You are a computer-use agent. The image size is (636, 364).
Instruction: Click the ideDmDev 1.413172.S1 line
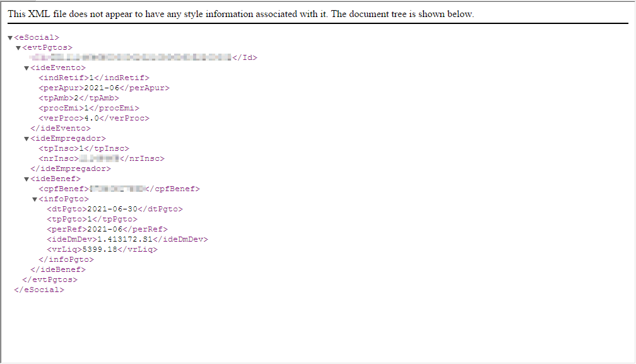point(127,240)
